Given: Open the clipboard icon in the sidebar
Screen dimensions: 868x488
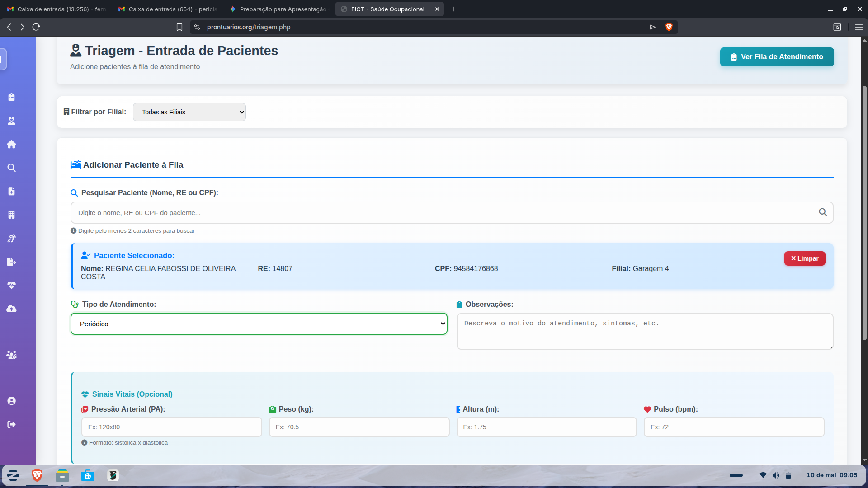Looking at the screenshot, I should click(x=12, y=97).
